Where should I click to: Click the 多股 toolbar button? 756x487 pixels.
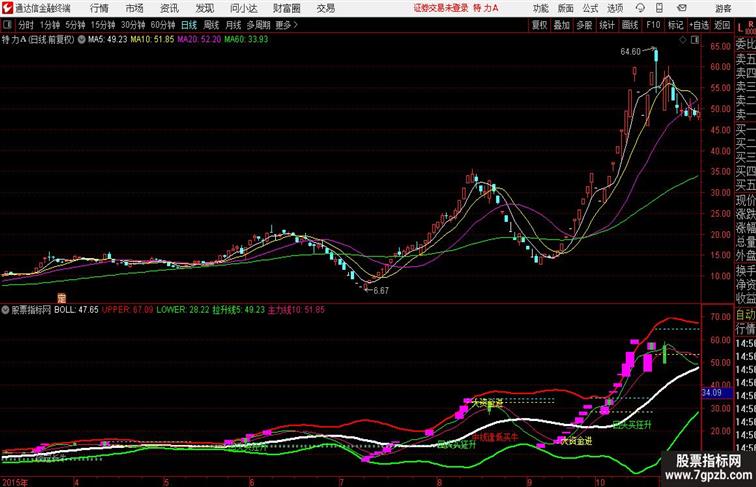584,25
